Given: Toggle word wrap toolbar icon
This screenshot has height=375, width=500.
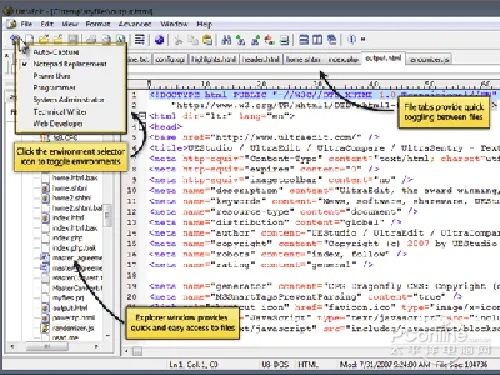Looking at the screenshot, I should [140, 40].
